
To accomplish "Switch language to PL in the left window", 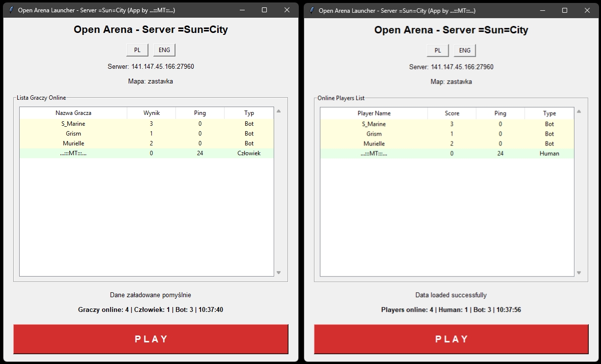I will (x=137, y=50).
